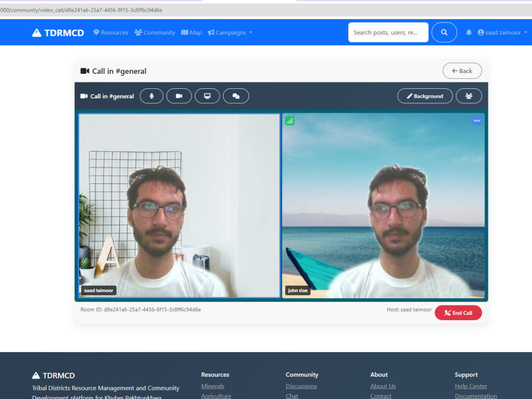Click Host: saad taimoor text

tap(409, 310)
